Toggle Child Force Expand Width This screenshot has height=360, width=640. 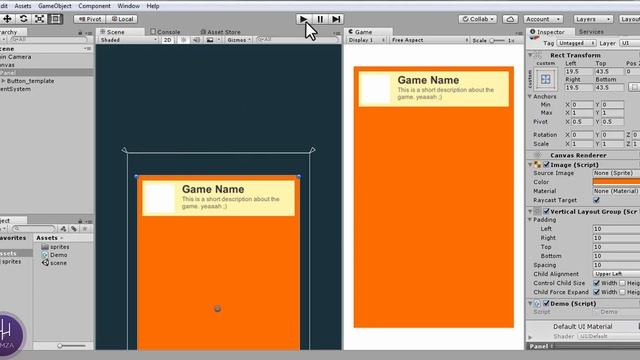(596, 292)
